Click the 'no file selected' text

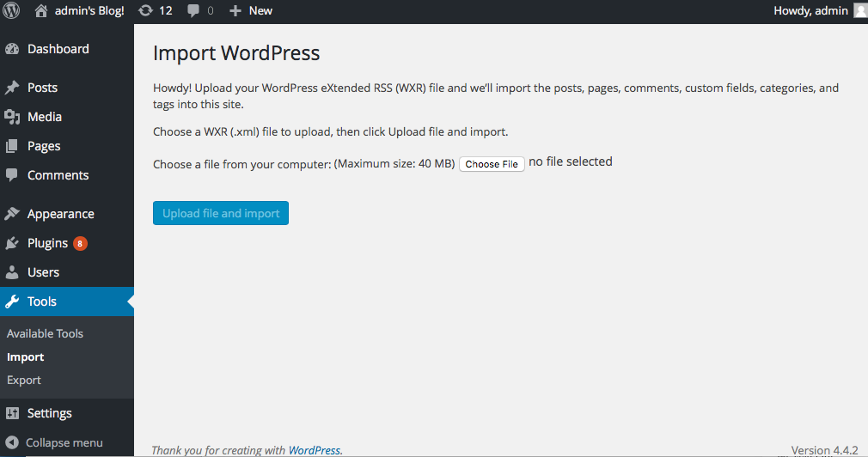570,161
